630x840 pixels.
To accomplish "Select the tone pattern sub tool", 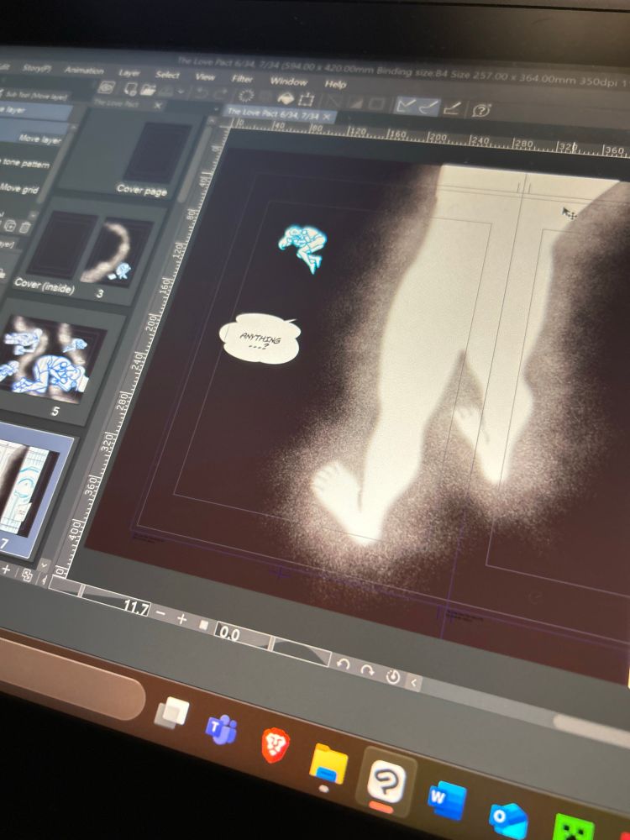I will coord(26,163).
